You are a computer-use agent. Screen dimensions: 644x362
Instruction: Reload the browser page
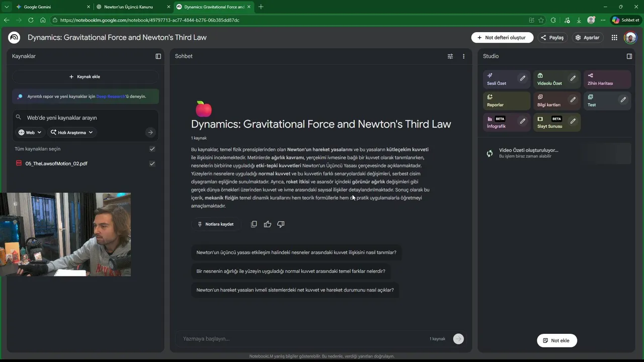click(x=31, y=20)
